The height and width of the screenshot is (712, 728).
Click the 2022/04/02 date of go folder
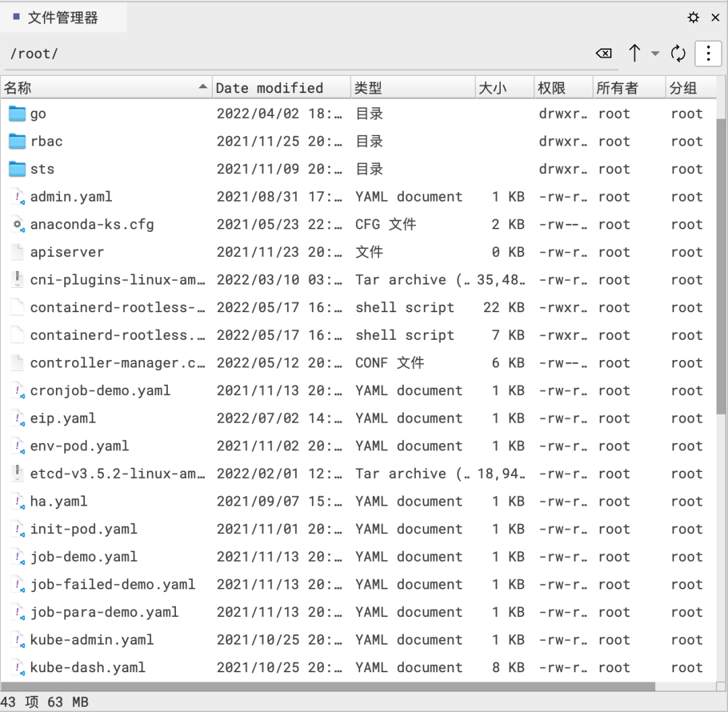coord(279,113)
